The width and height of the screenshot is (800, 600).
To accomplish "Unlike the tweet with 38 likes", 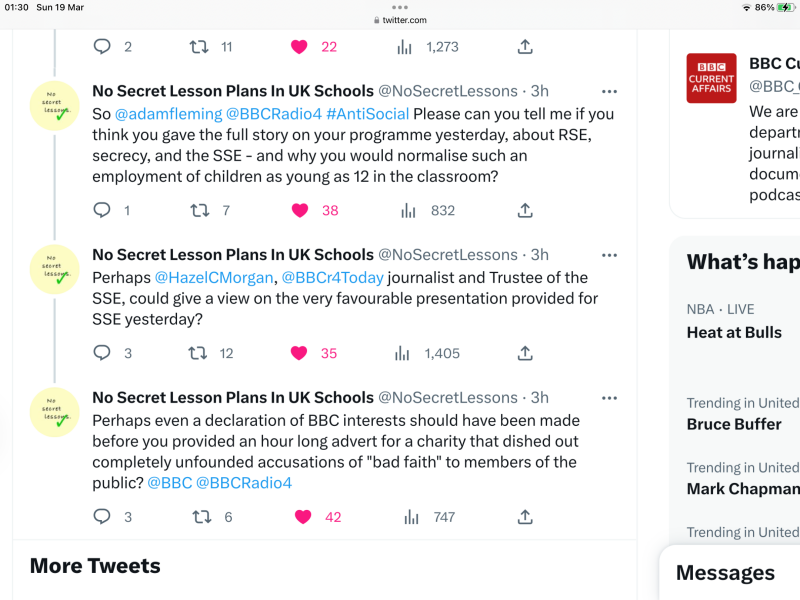I will tap(298, 210).
